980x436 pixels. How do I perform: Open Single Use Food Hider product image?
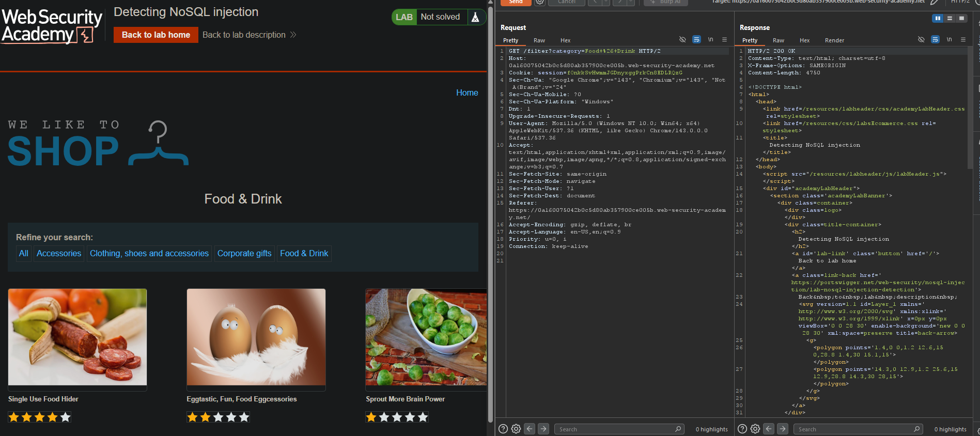click(77, 337)
